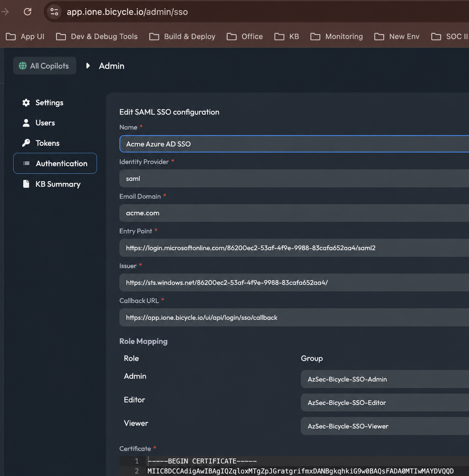Open the Monitoring bookmark folder
Image resolution: width=469 pixels, height=476 pixels.
(337, 37)
